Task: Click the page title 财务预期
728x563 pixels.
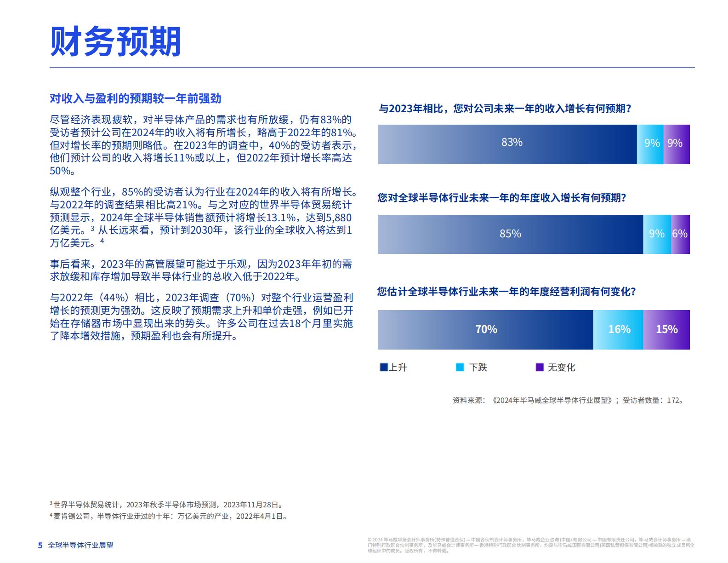Action: pyautogui.click(x=115, y=42)
